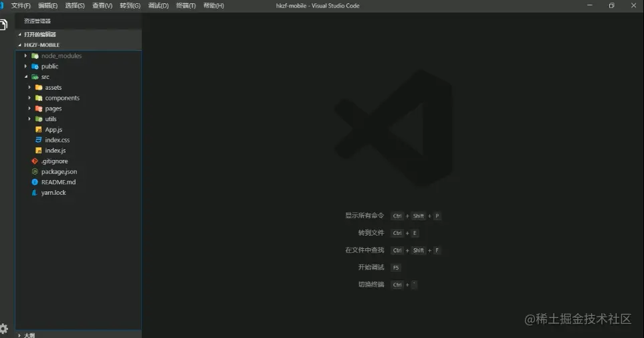Restore down the VS Code window
644x338 pixels.
pos(611,5)
